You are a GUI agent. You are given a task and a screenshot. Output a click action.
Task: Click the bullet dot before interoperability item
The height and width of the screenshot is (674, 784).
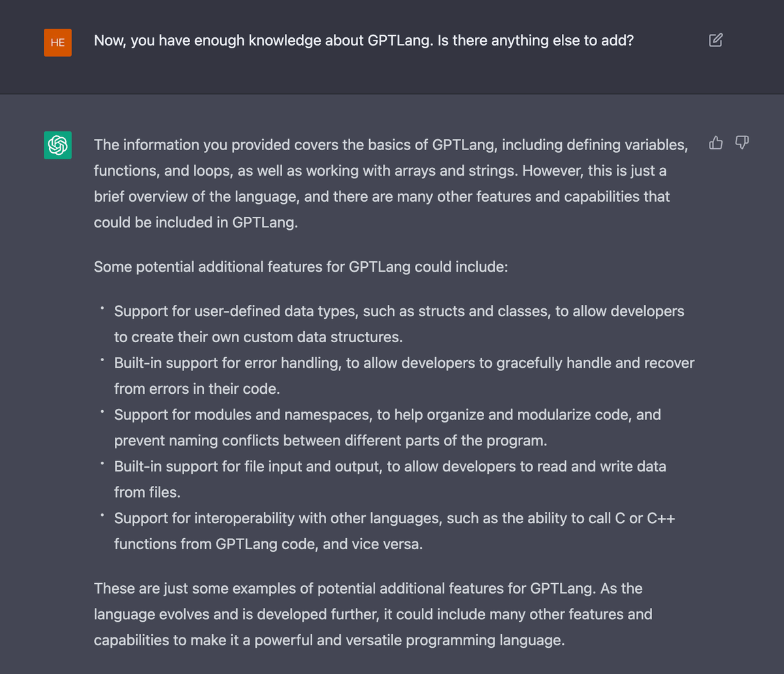[x=102, y=515]
